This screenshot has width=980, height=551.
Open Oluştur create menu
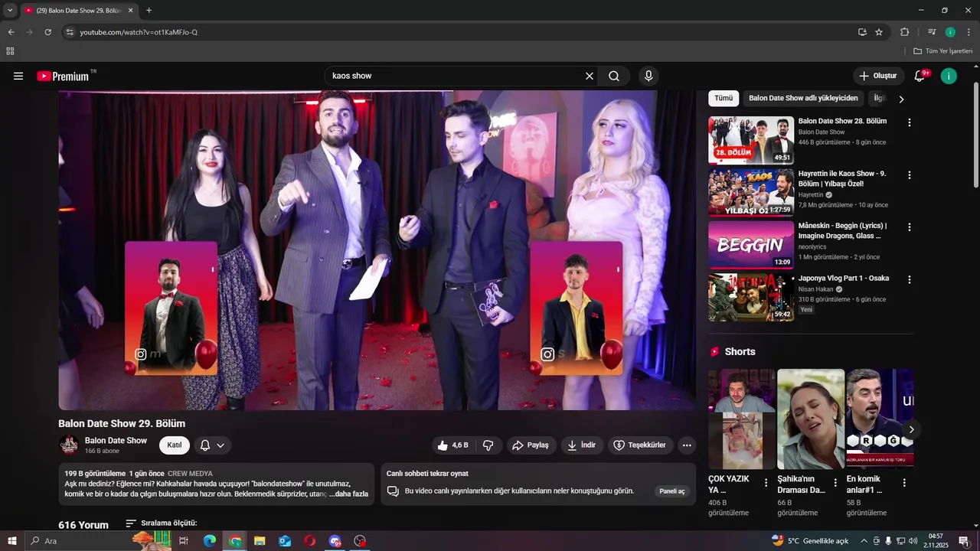click(x=878, y=76)
